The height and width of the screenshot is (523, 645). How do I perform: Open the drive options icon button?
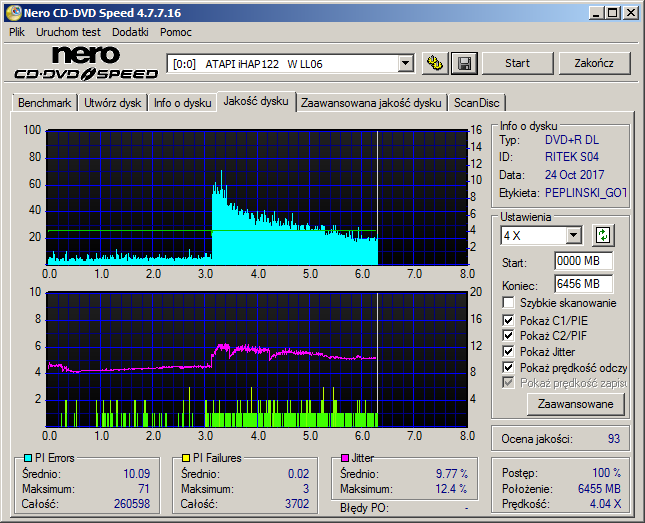tap(435, 63)
